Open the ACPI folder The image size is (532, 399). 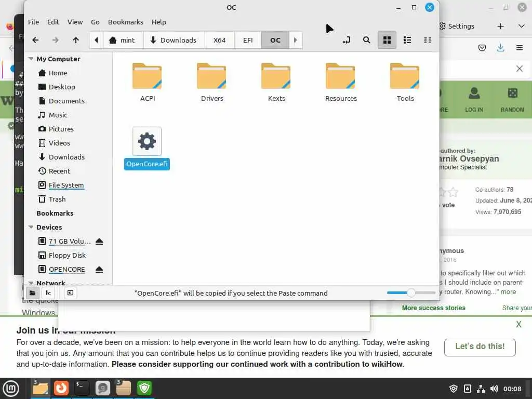click(x=147, y=82)
